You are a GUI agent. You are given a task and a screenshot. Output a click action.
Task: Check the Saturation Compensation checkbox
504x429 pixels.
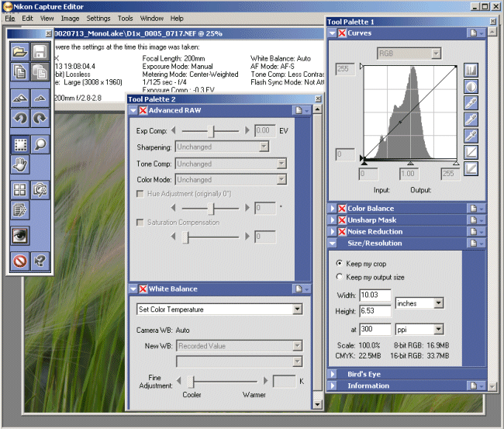pyautogui.click(x=140, y=222)
